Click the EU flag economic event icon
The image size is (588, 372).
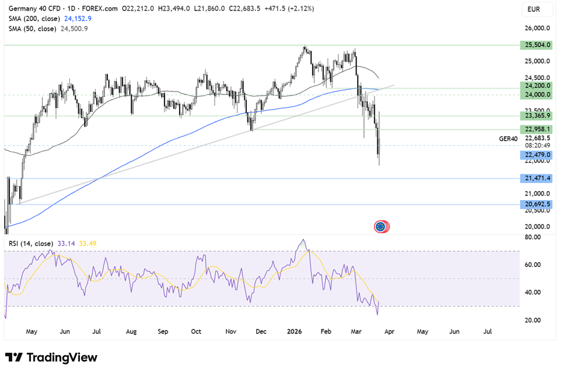(380, 226)
